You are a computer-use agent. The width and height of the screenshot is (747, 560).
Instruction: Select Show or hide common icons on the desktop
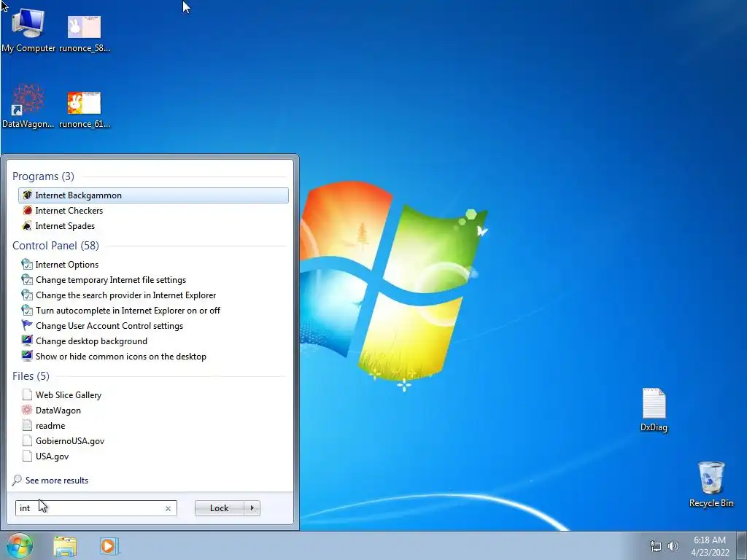[x=153, y=356]
